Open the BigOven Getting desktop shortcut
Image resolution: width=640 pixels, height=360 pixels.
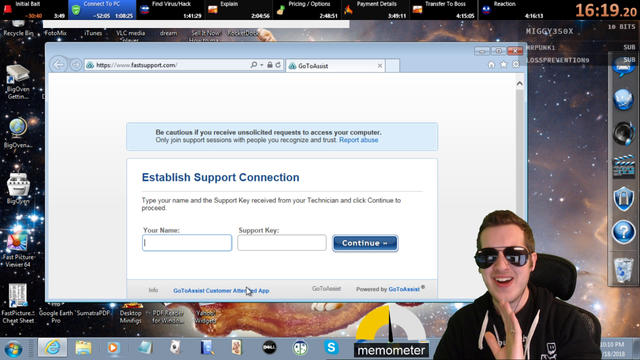[x=18, y=81]
